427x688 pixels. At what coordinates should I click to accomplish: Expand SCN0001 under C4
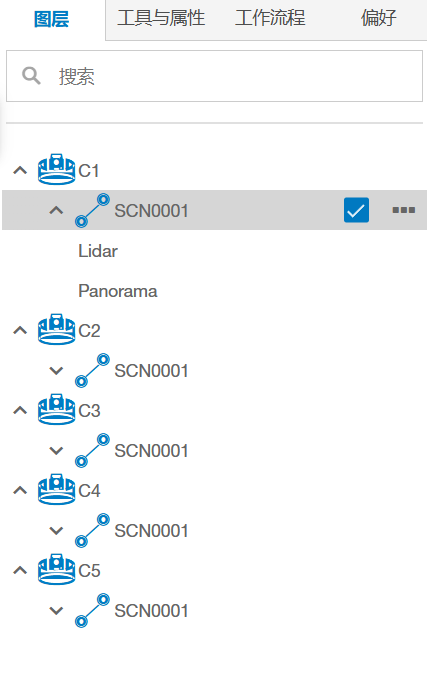pyautogui.click(x=56, y=531)
